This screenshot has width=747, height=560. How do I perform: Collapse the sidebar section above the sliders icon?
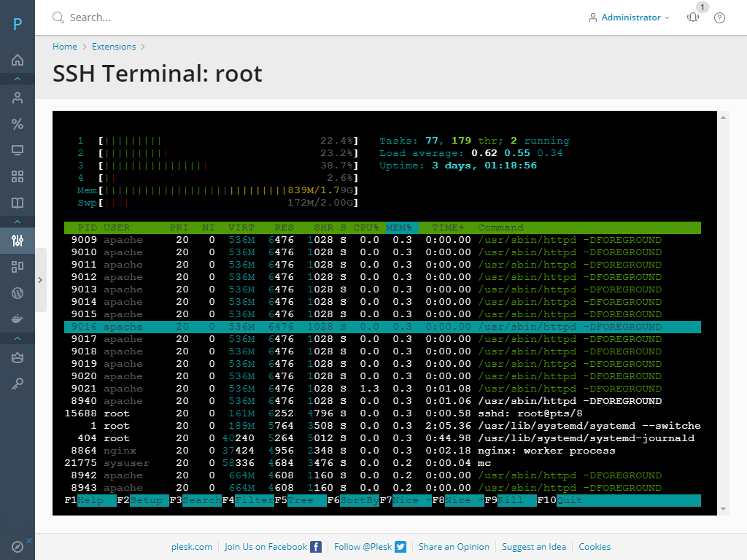pyautogui.click(x=18, y=221)
